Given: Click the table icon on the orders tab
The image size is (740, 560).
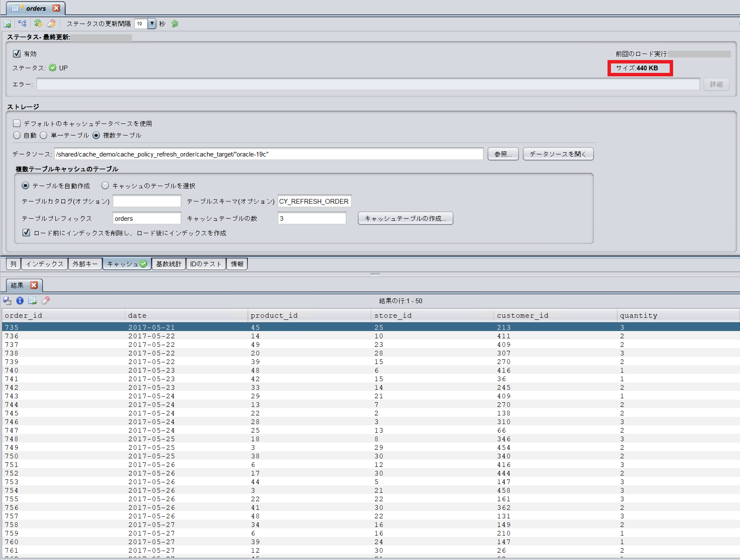Looking at the screenshot, I should 15,8.
